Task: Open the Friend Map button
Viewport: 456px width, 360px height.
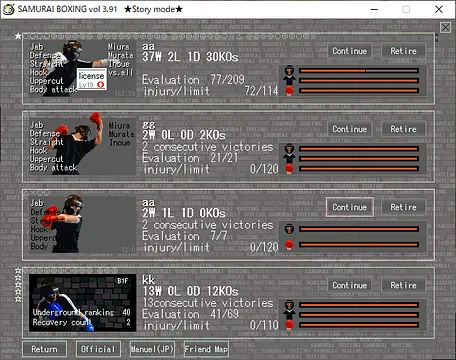Action: click(206, 349)
